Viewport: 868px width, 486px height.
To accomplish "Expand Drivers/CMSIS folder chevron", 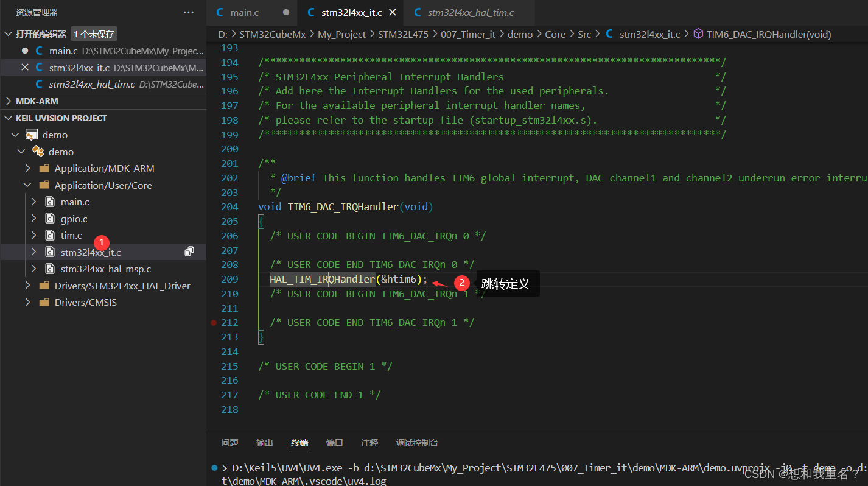I will click(x=28, y=302).
